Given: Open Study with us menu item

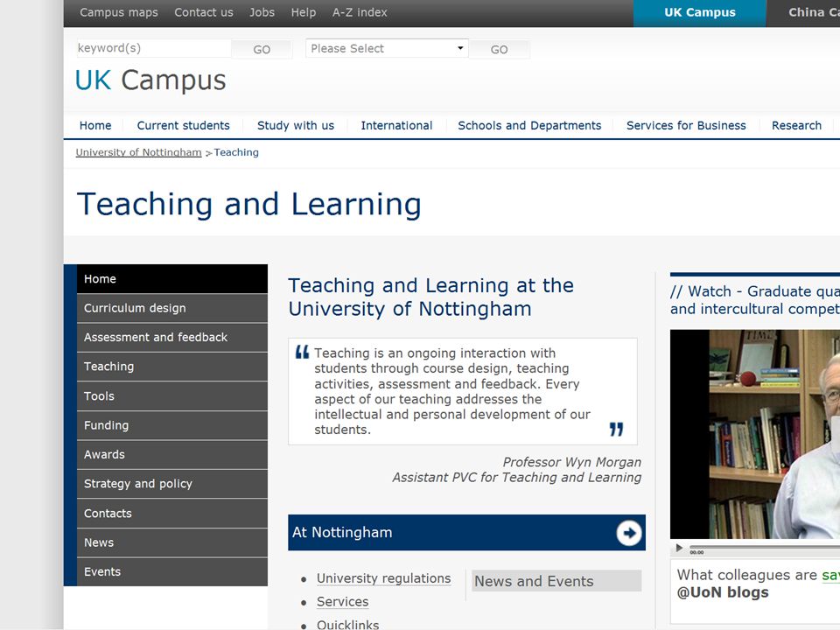Looking at the screenshot, I should point(296,125).
